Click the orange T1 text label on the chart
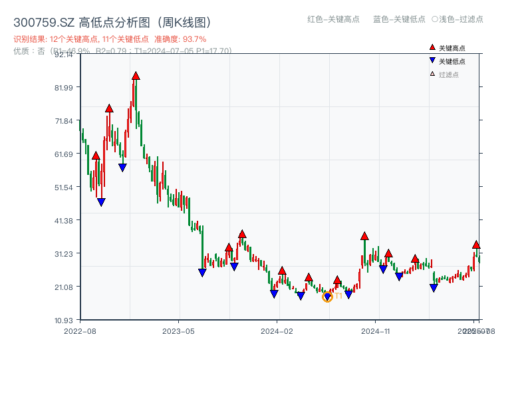 tap(338, 295)
